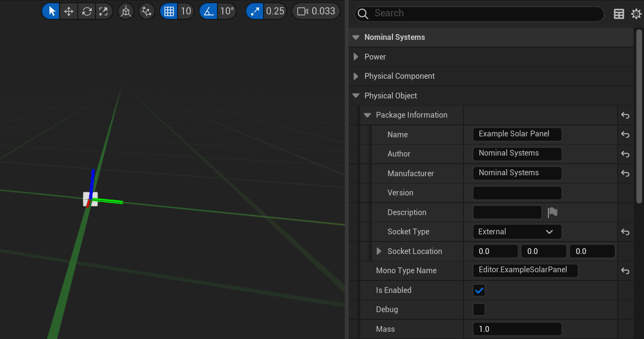The image size is (644, 339).
Task: Open details panel settings gear
Action: click(636, 14)
